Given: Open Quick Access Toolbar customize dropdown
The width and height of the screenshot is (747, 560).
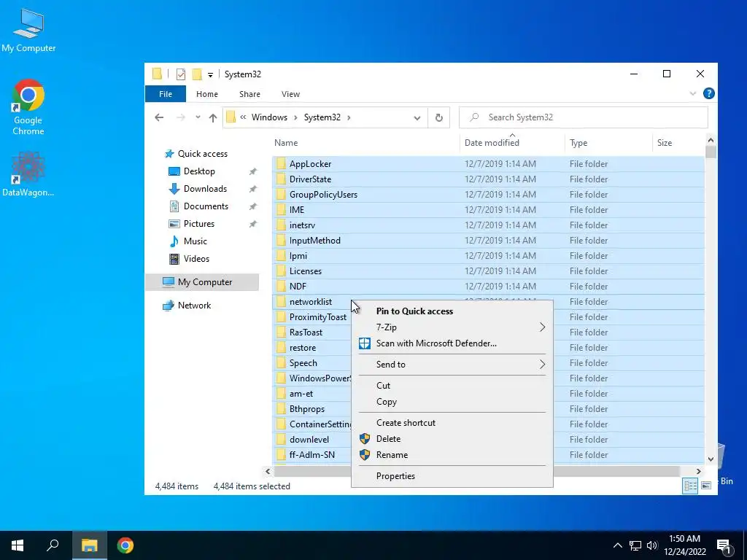Looking at the screenshot, I should click(210, 75).
